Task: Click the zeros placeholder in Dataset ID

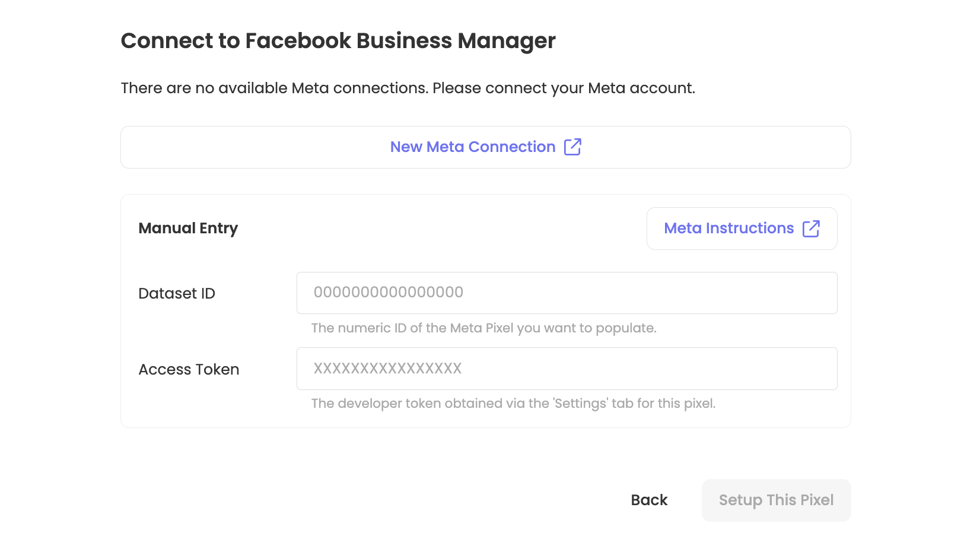Action: pos(389,293)
